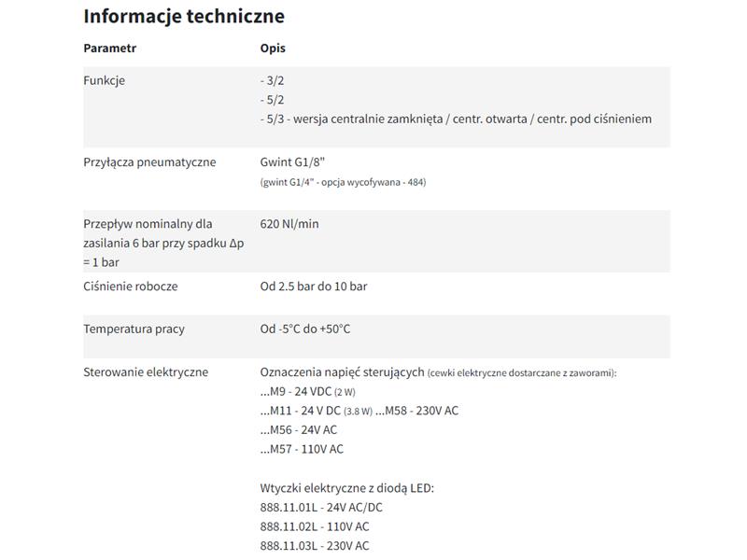
Task: Click the '- 3/2' function entry
Action: (x=272, y=80)
